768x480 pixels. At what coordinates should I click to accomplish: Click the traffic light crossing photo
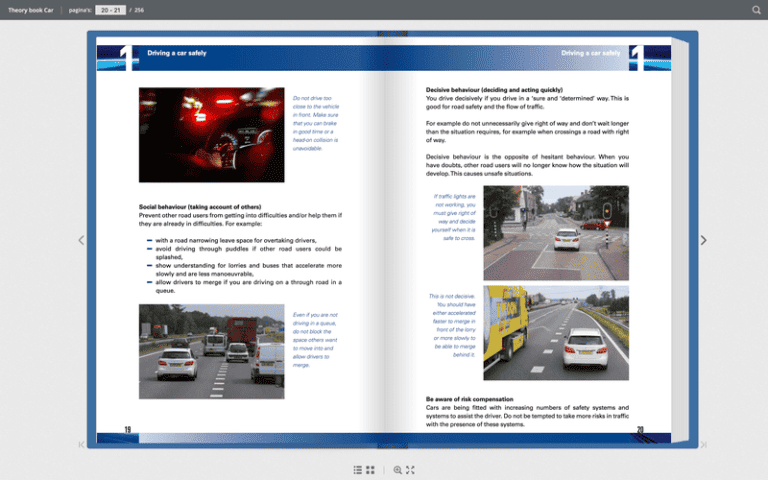[556, 233]
